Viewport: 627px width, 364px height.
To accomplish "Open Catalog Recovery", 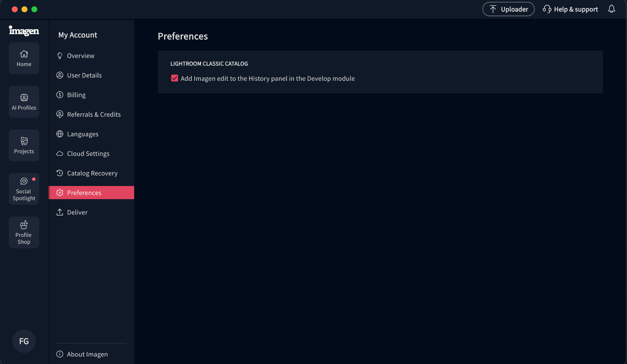I will [91, 173].
